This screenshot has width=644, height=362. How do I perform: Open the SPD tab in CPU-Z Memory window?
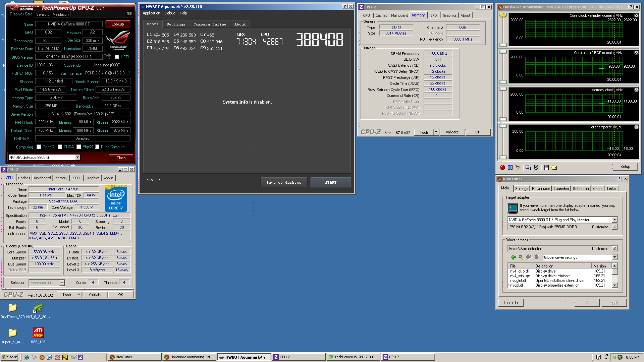tap(433, 15)
